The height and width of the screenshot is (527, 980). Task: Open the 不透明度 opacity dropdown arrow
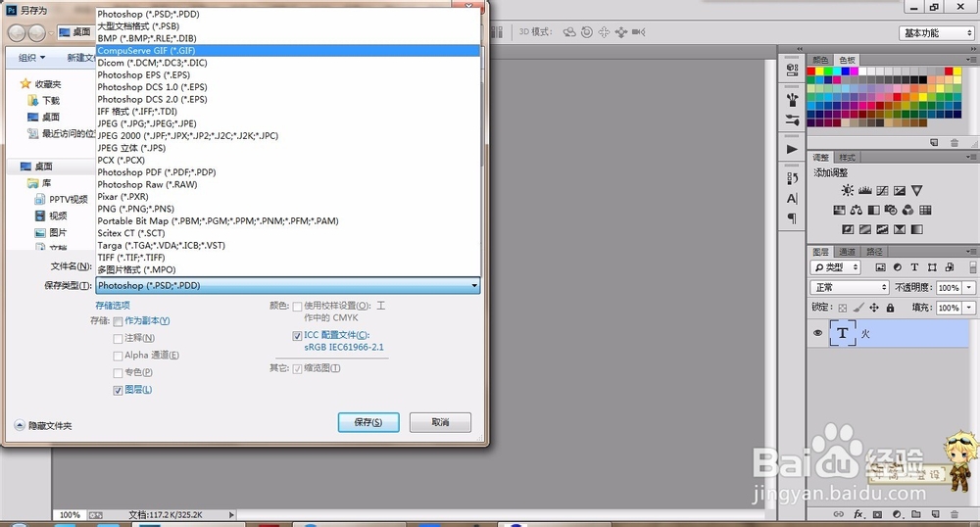(x=969, y=287)
